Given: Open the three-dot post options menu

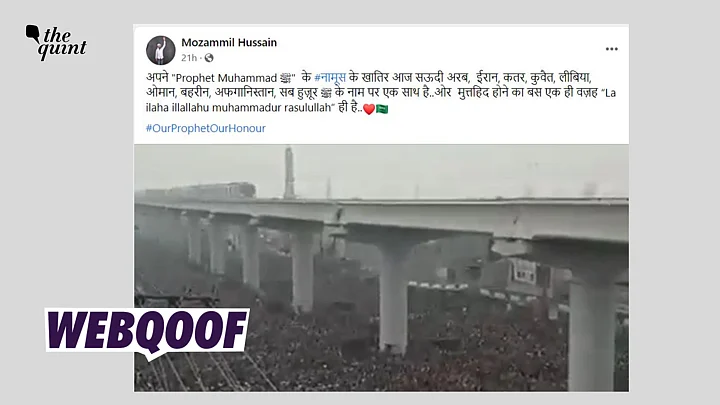Looking at the screenshot, I should click(611, 49).
